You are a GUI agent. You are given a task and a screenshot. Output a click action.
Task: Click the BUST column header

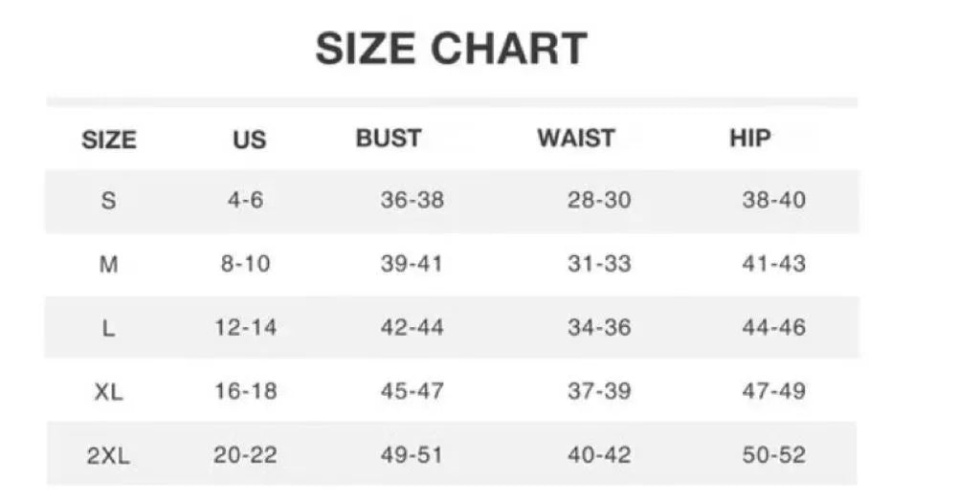pos(389,138)
